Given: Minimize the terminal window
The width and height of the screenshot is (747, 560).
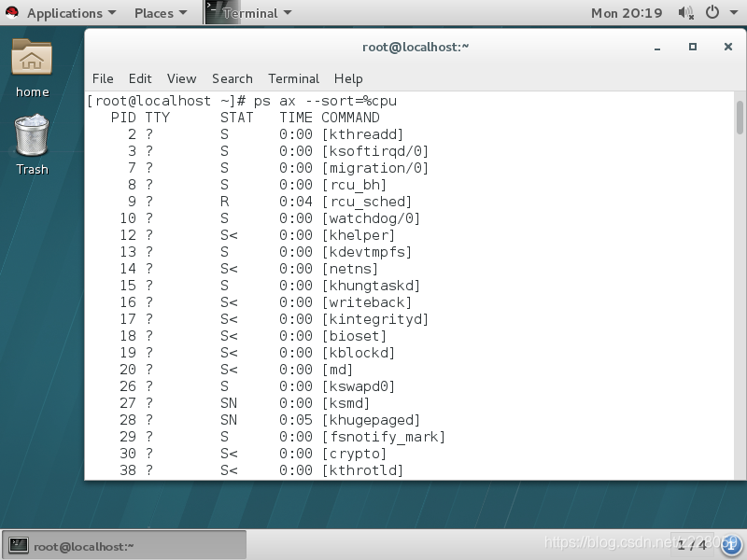Looking at the screenshot, I should pyautogui.click(x=657, y=48).
